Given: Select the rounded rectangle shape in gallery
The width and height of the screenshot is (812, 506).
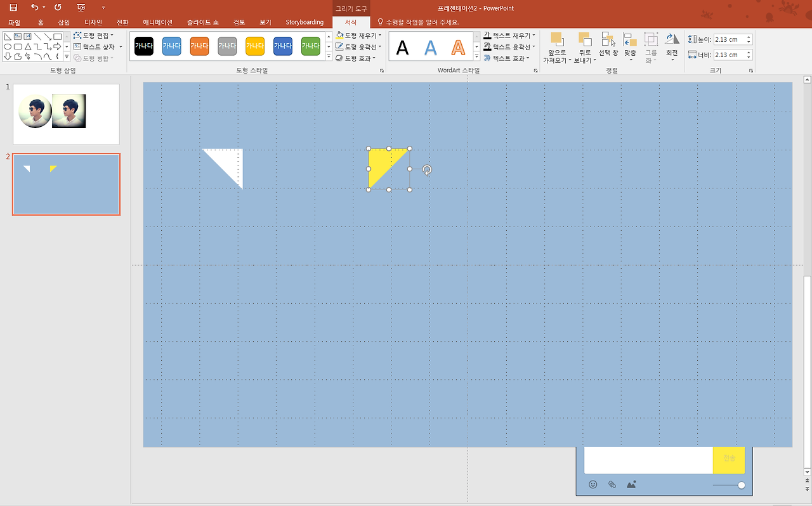Looking at the screenshot, I should tap(18, 46).
